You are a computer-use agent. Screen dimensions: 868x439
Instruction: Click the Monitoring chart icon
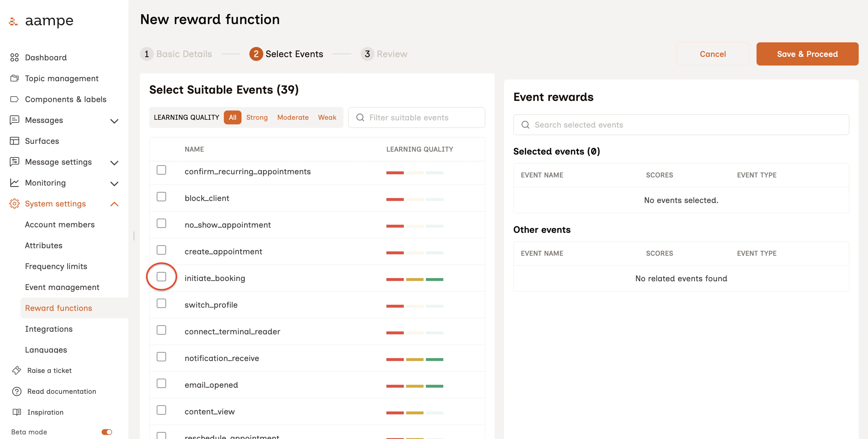tap(14, 182)
